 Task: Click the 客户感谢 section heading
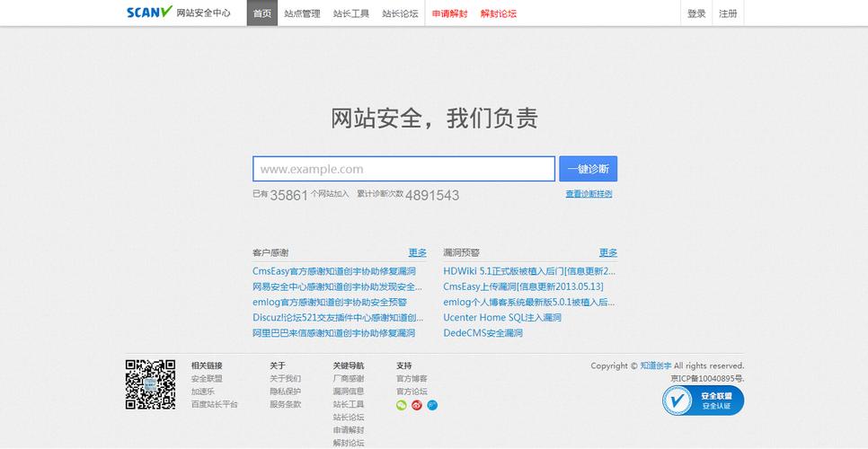270,252
